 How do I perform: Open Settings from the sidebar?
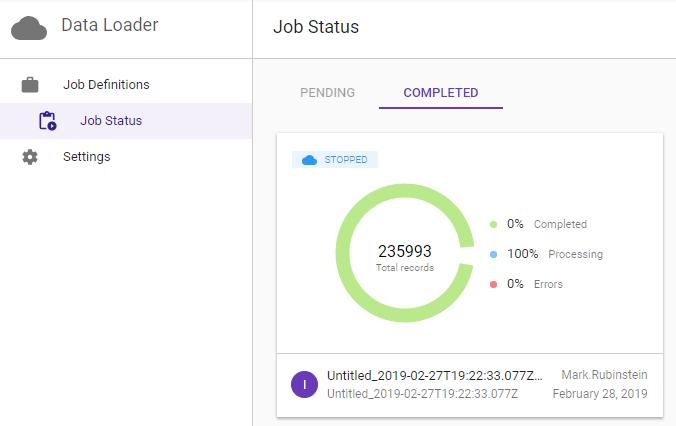[126, 157]
